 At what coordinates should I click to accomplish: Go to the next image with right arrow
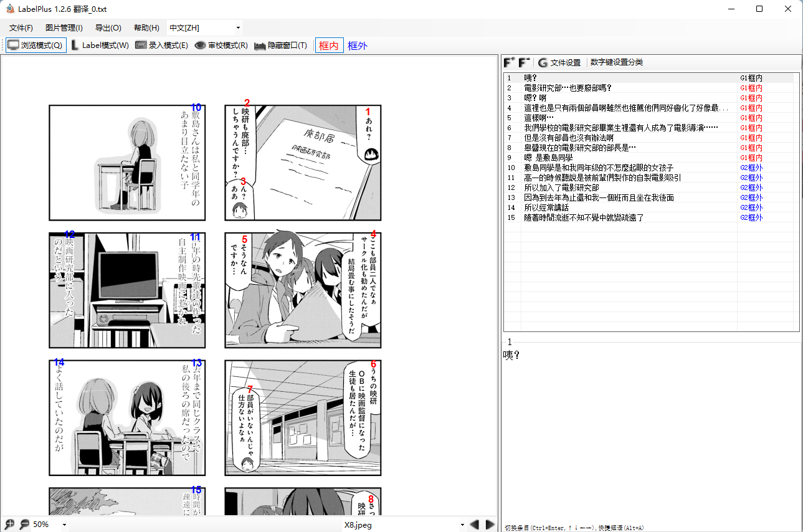[490, 525]
